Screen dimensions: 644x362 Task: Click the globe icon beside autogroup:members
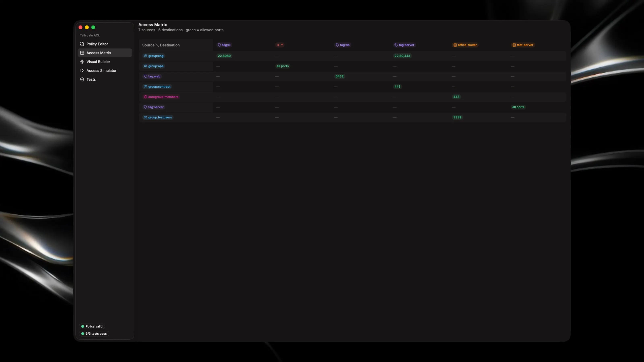[x=146, y=97]
